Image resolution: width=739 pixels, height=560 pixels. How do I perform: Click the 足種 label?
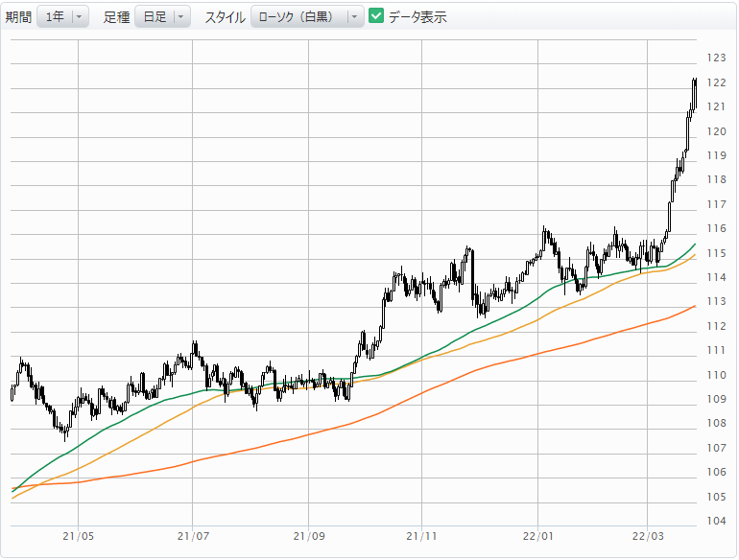(x=116, y=17)
